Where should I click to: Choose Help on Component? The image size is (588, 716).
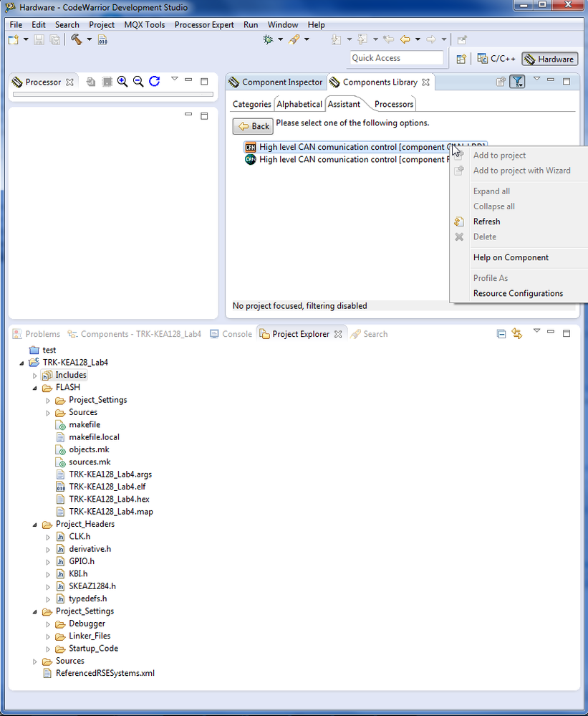[511, 257]
